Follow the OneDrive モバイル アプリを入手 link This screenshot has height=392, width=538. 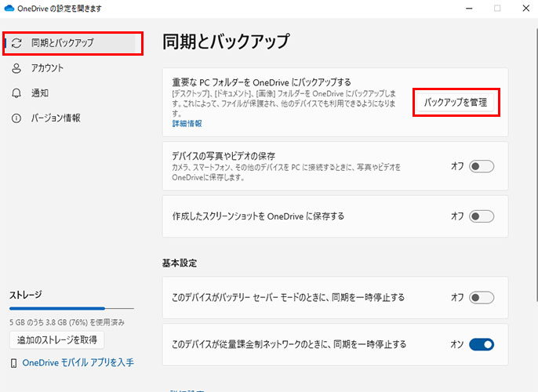coord(78,363)
